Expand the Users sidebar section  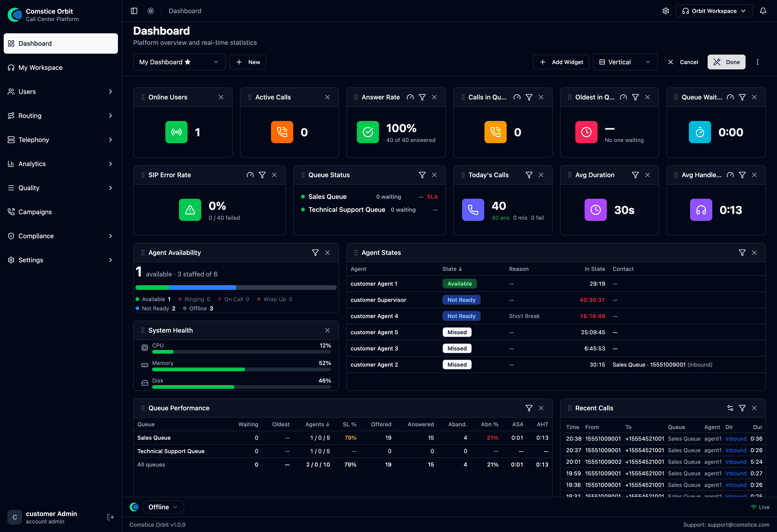[x=61, y=92]
